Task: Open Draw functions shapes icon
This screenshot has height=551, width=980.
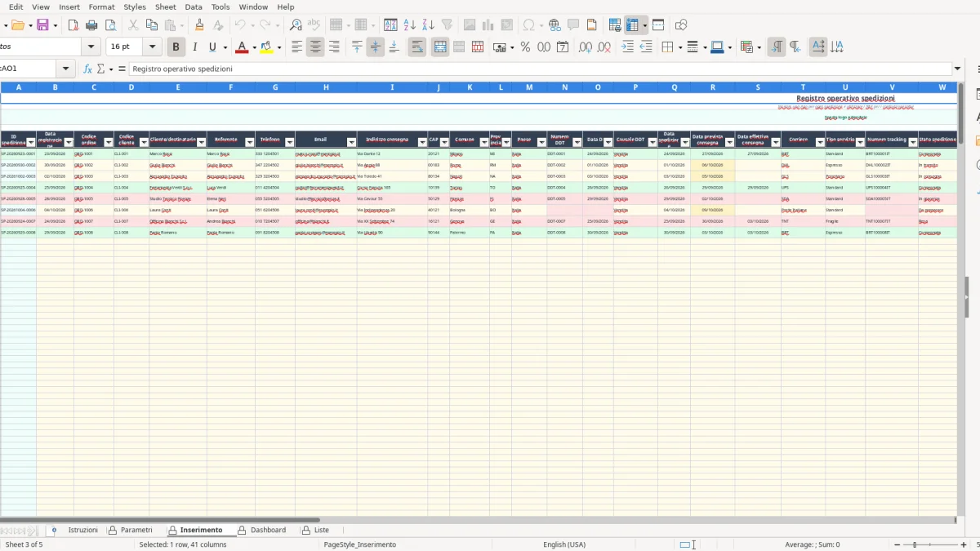Action: 681,25
